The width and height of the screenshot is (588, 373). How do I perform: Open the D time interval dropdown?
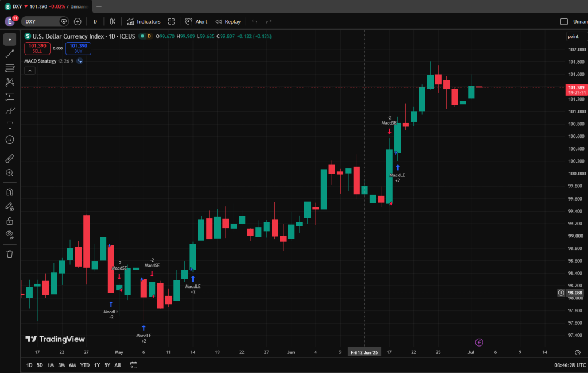click(95, 22)
